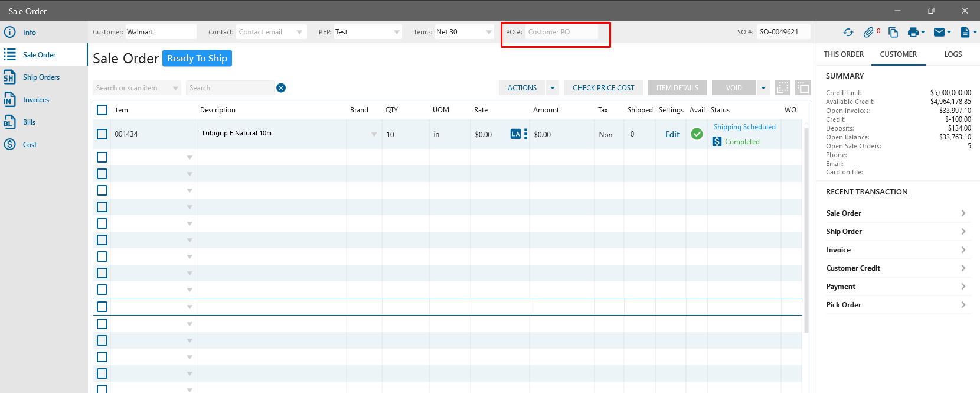Viewport: 980px width, 393px height.
Task: Open the email options arrow
Action: (949, 33)
